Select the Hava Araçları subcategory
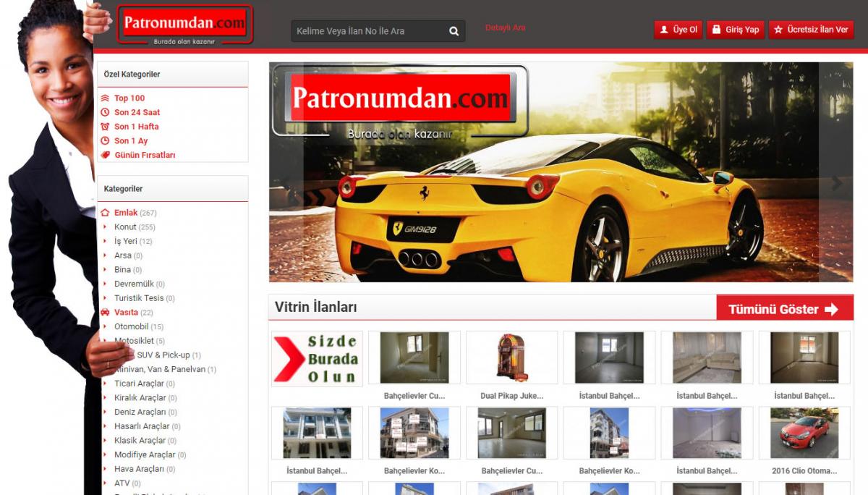This screenshot has width=868, height=495. pyautogui.click(x=139, y=469)
